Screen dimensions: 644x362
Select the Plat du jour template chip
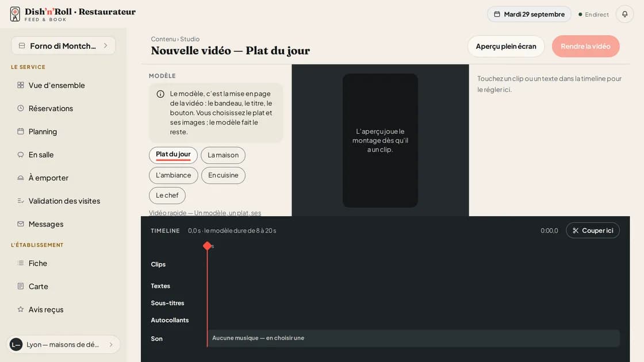point(173,155)
